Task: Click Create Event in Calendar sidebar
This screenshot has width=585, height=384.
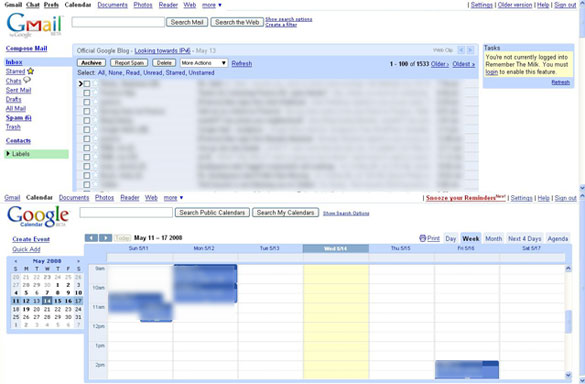Action: pyautogui.click(x=31, y=239)
